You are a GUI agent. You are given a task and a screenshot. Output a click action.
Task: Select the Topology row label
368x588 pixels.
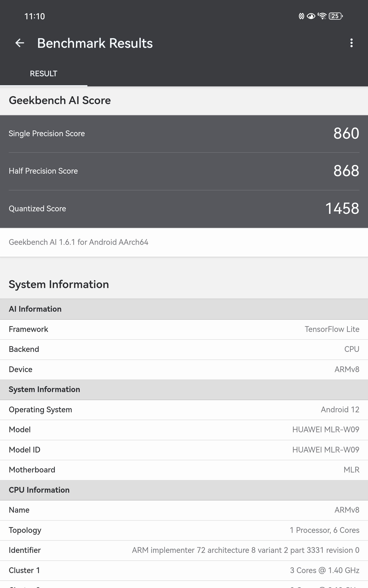click(x=25, y=530)
